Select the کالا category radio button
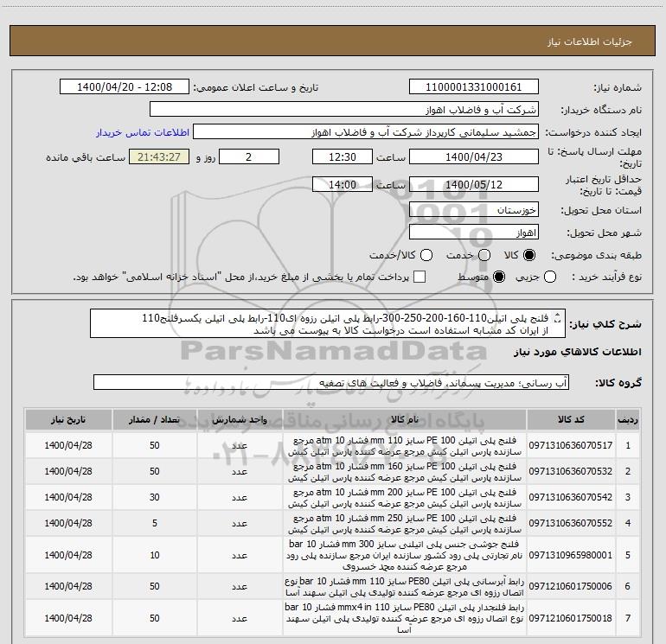 coord(529,255)
